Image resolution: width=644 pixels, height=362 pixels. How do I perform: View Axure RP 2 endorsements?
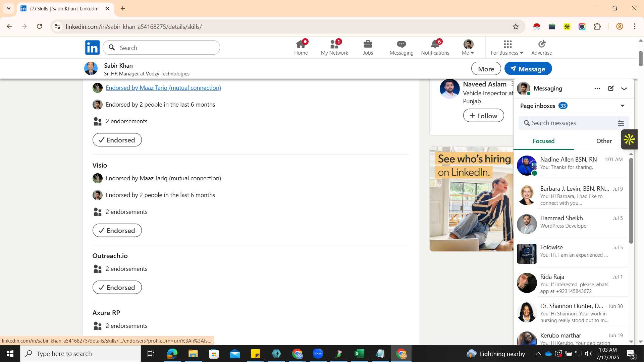click(126, 326)
